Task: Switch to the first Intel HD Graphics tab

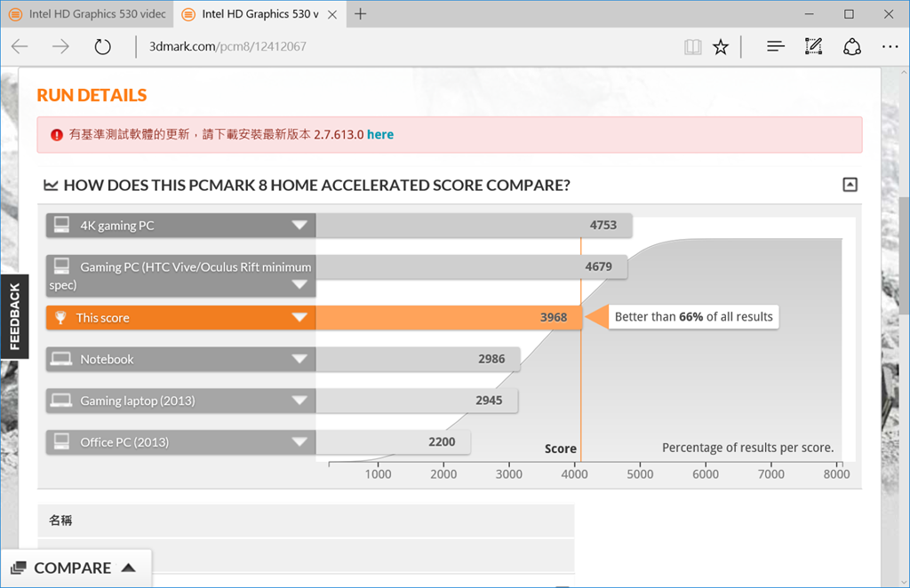Action: click(x=87, y=14)
